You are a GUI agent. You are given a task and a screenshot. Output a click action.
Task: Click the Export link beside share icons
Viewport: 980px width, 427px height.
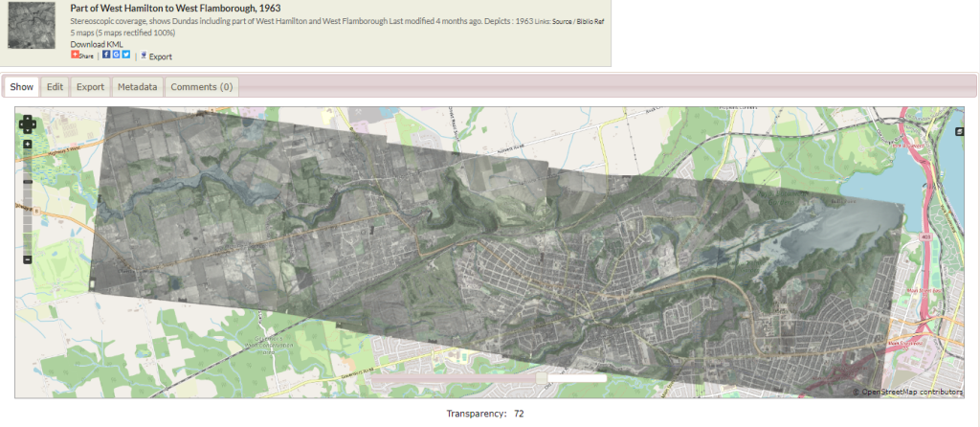point(160,56)
